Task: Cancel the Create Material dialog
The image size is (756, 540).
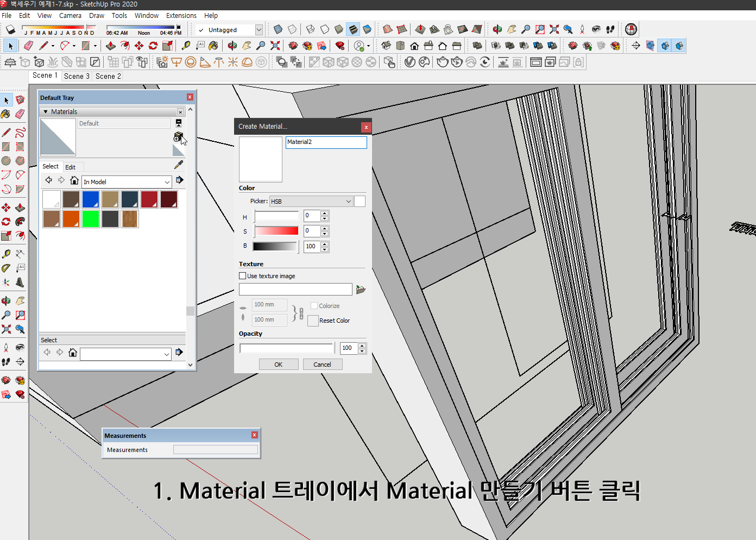Action: 323,365
